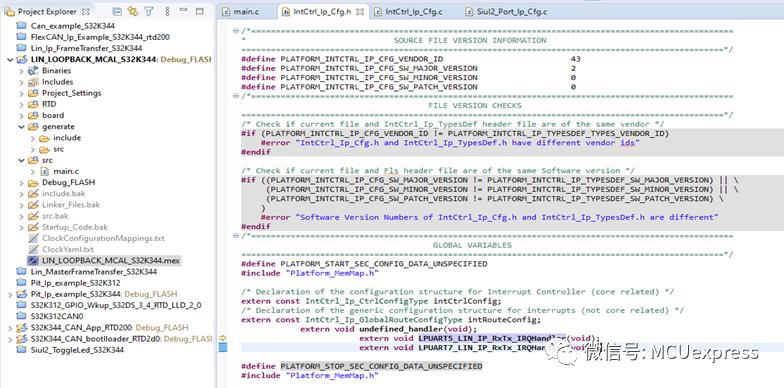The height and width of the screenshot is (388, 784).
Task: Click the main.c file icon in tree
Action: click(44, 172)
